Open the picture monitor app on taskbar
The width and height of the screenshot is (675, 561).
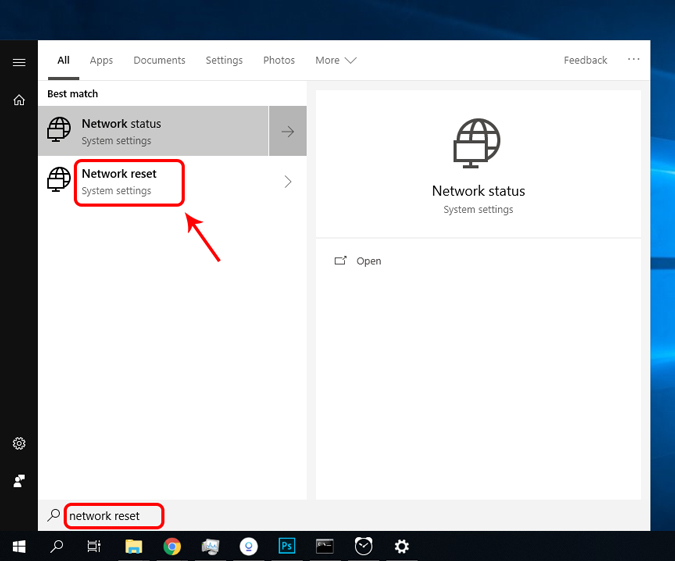(210, 546)
